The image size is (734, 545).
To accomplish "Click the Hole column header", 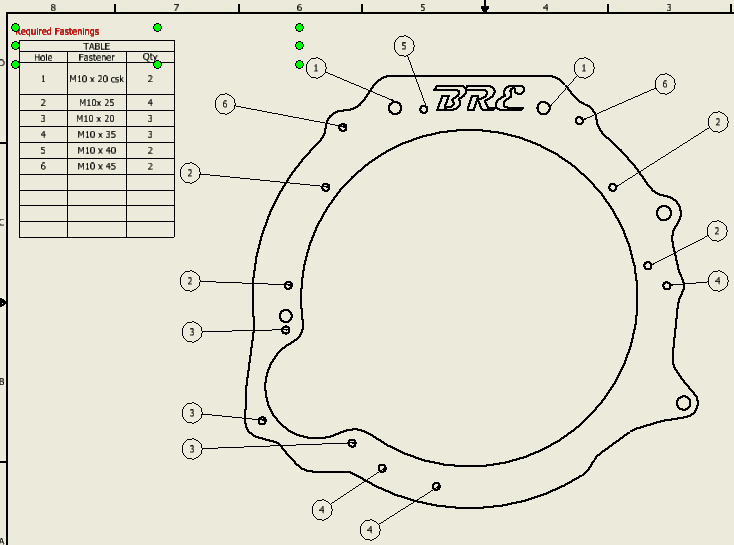I will point(43,57).
